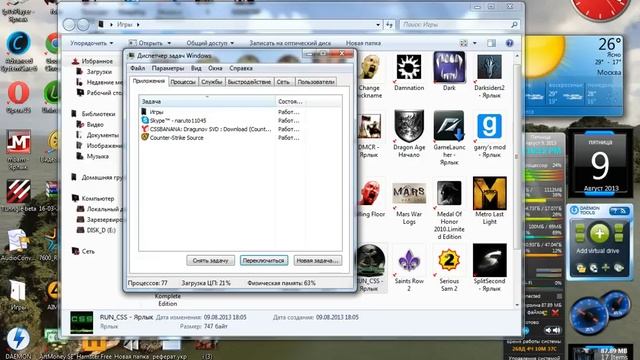Open Справка menu in Task Manager

pos(241,68)
